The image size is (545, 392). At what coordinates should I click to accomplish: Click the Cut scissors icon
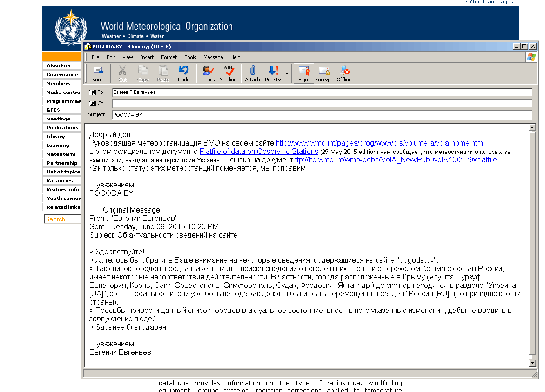(x=122, y=73)
